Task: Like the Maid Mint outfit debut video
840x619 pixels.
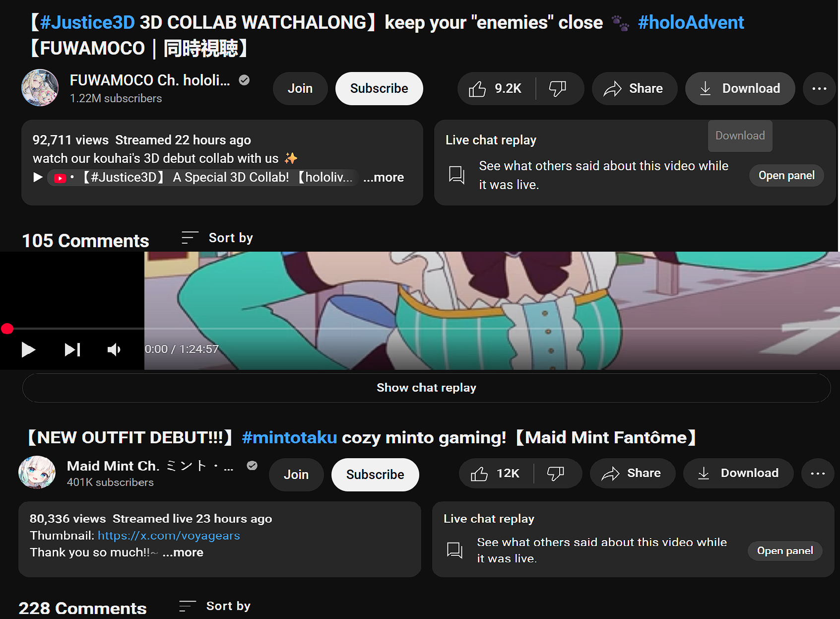Action: [x=496, y=474]
